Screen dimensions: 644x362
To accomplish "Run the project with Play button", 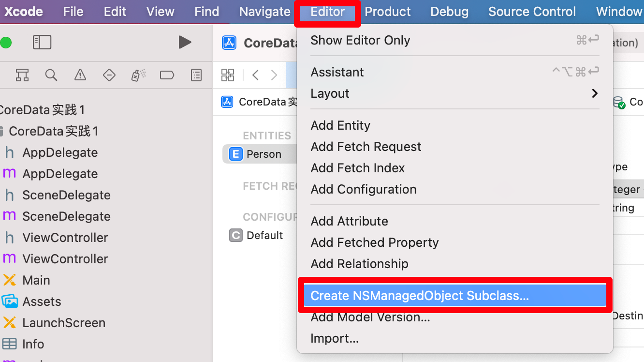I will click(x=185, y=43).
